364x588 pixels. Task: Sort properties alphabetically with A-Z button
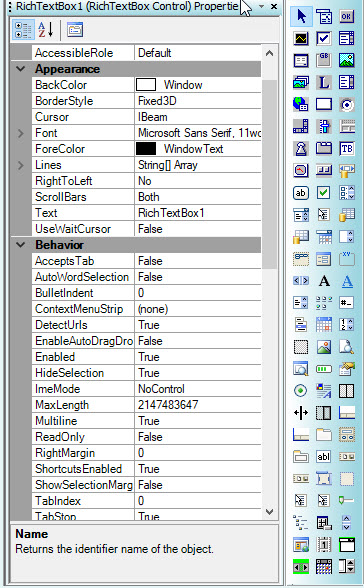(46, 30)
